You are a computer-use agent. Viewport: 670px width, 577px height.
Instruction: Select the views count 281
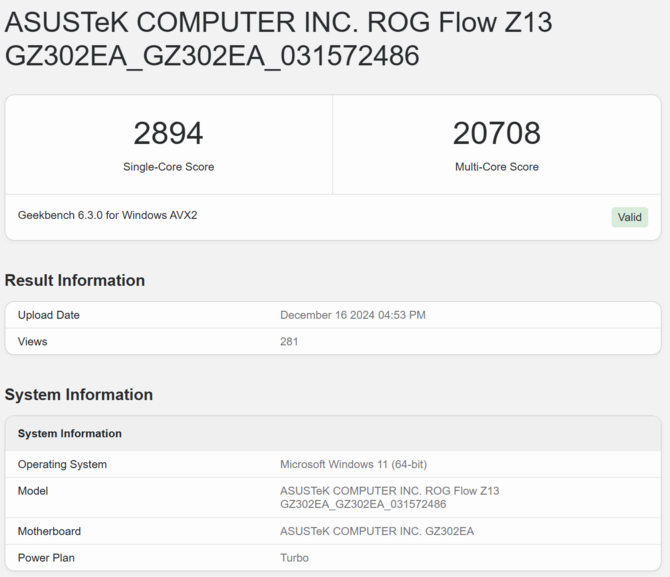click(x=289, y=341)
